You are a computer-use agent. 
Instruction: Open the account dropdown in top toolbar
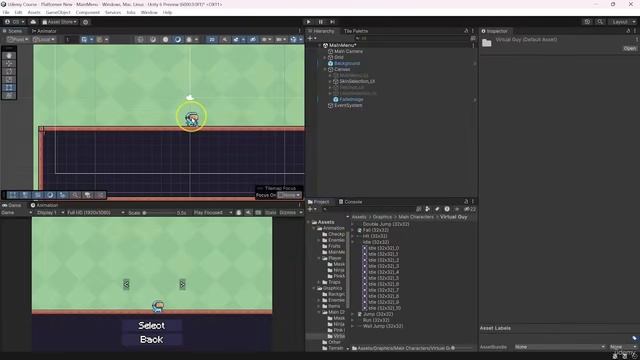pyautogui.click(x=15, y=22)
